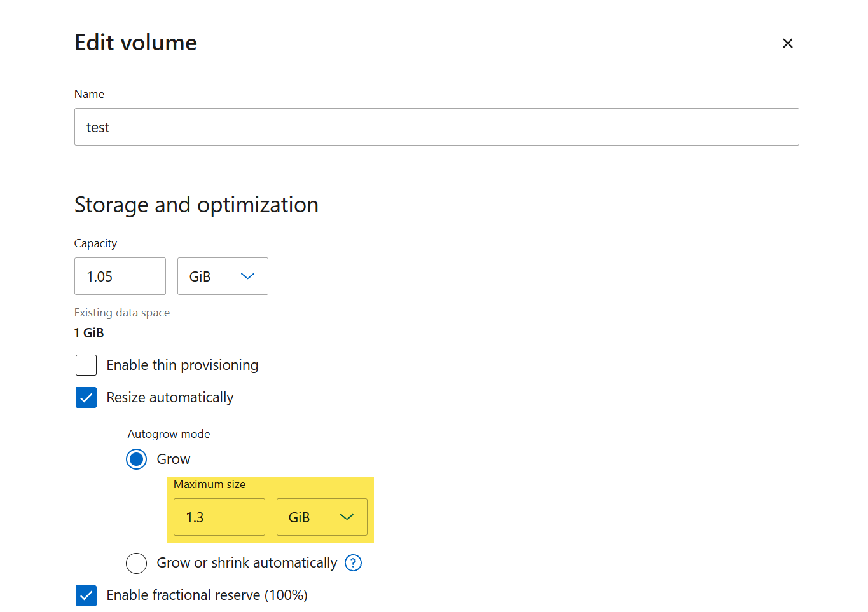
Task: Open help for Grow or shrink automatically
Action: 353,562
